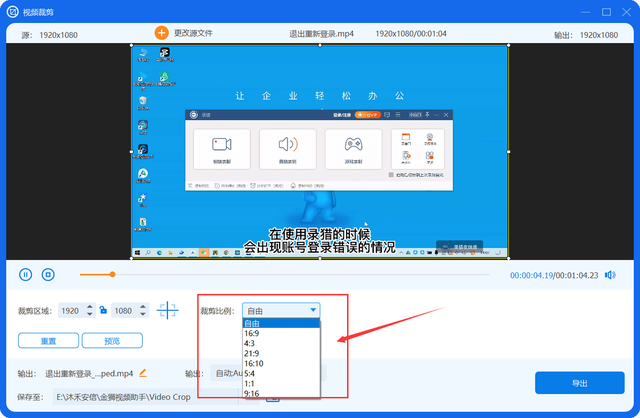Click the top-right crop handle

coord(508,45)
